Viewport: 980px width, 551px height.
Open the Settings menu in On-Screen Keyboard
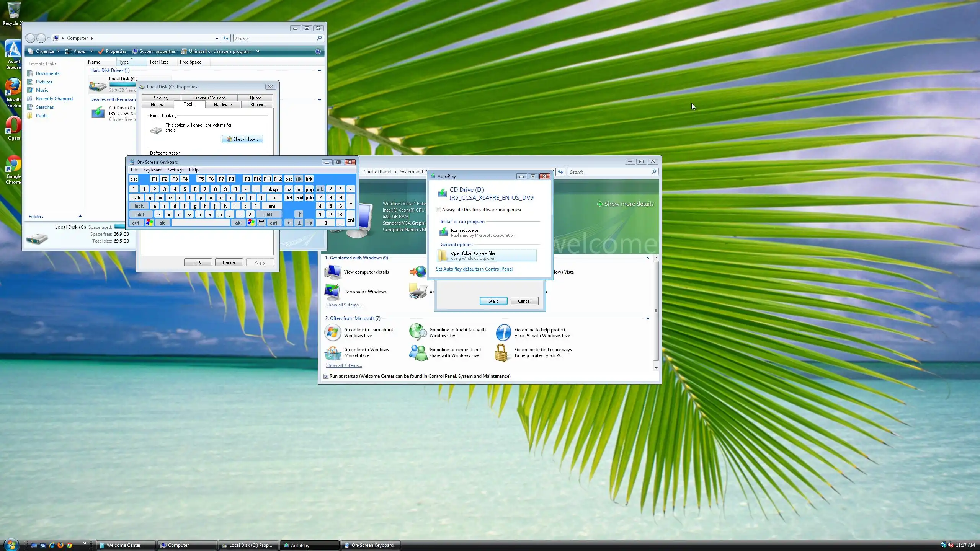click(175, 170)
